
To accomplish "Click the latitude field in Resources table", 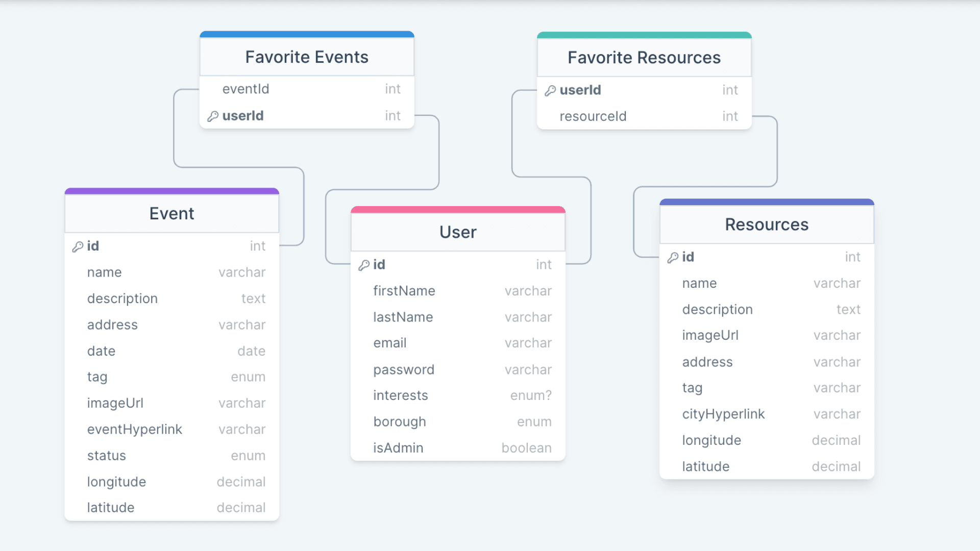I will pyautogui.click(x=767, y=466).
